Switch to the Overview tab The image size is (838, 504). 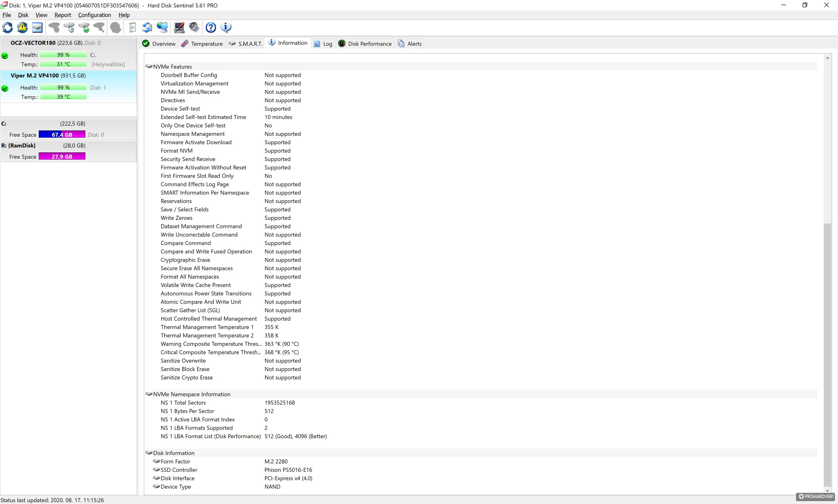point(159,44)
